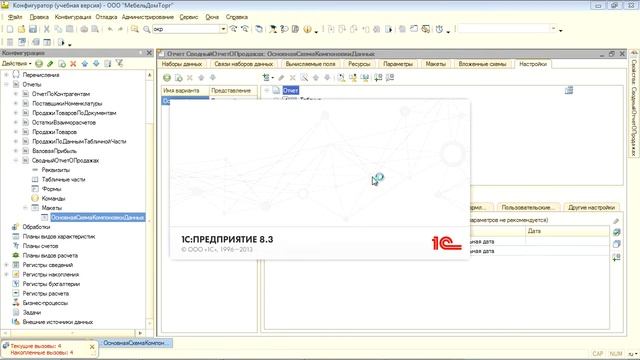Move item down with blue arrow in Configuration panel
The height and width of the screenshot is (360, 640).
(x=96, y=64)
